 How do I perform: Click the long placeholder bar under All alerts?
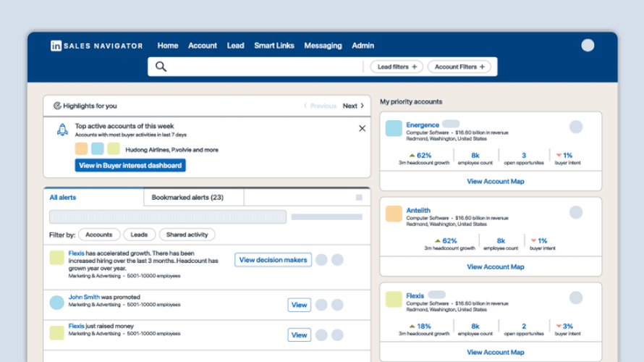click(x=168, y=216)
